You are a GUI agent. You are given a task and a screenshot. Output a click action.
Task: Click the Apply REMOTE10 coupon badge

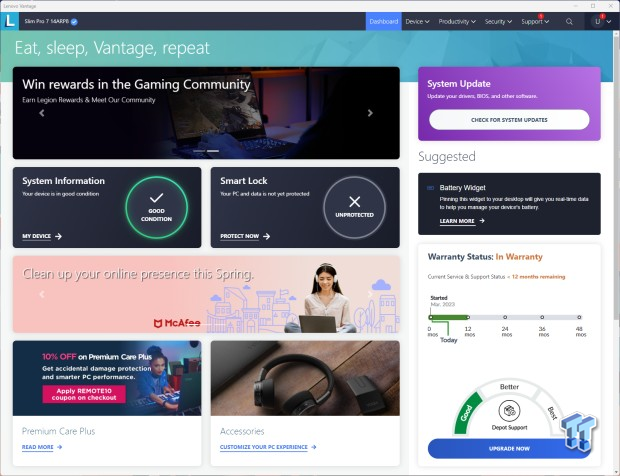(x=84, y=394)
